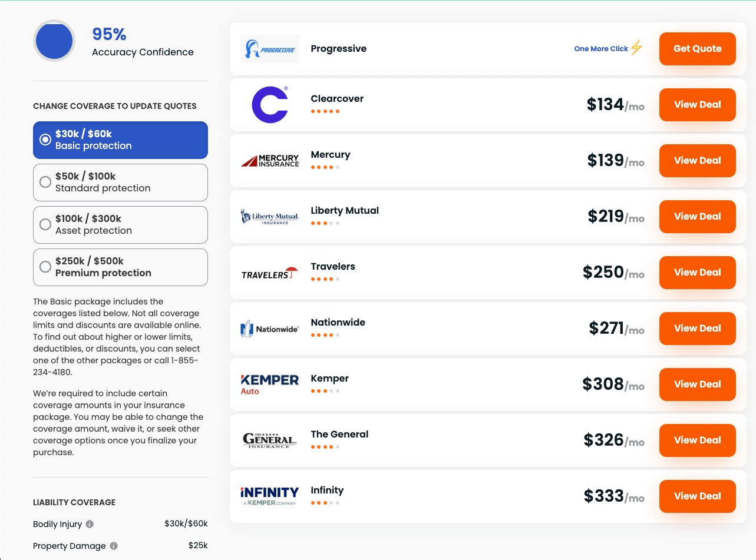Click the lightning bolt next to One More Click
This screenshot has height=560, width=756.
tap(637, 48)
